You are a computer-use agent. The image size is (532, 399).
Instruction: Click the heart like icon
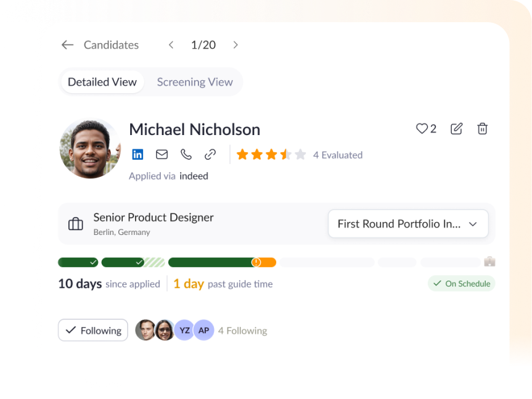pos(422,129)
